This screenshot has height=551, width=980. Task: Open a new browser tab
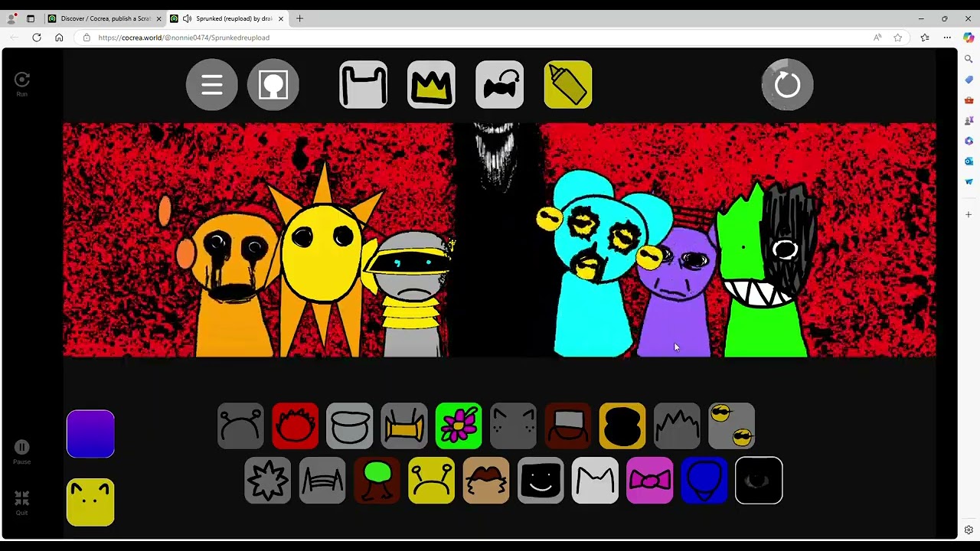299,18
